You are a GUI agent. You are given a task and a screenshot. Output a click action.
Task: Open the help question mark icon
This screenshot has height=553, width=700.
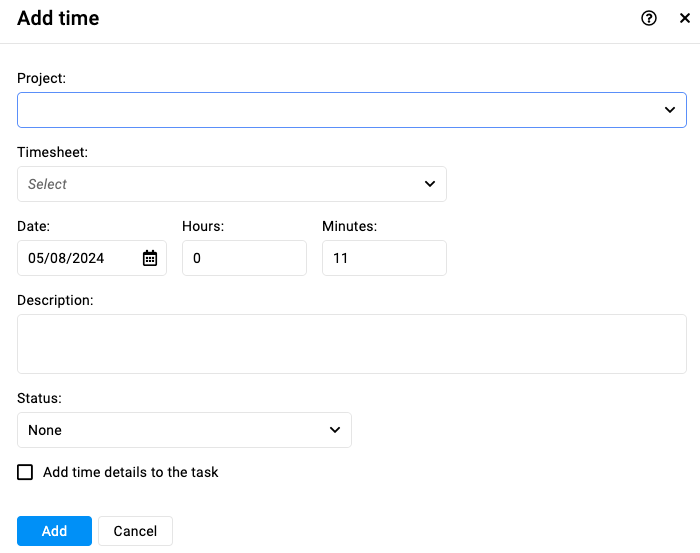(649, 18)
